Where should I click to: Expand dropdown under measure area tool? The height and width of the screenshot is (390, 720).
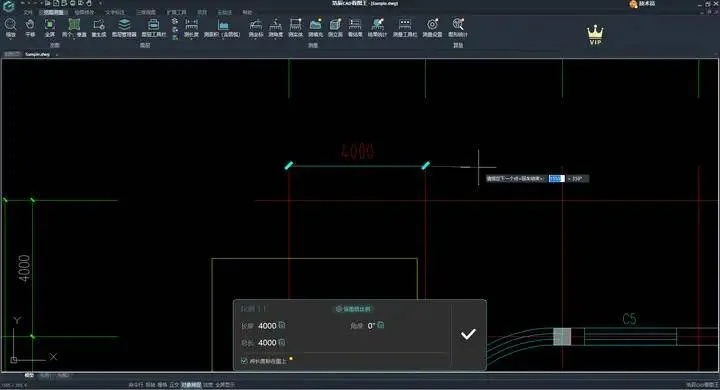(x=223, y=40)
